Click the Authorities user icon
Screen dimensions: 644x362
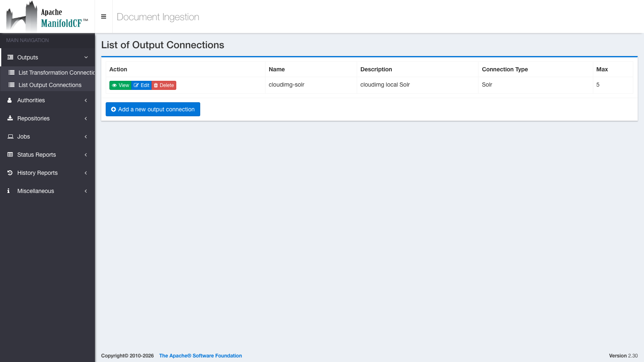pos(9,100)
